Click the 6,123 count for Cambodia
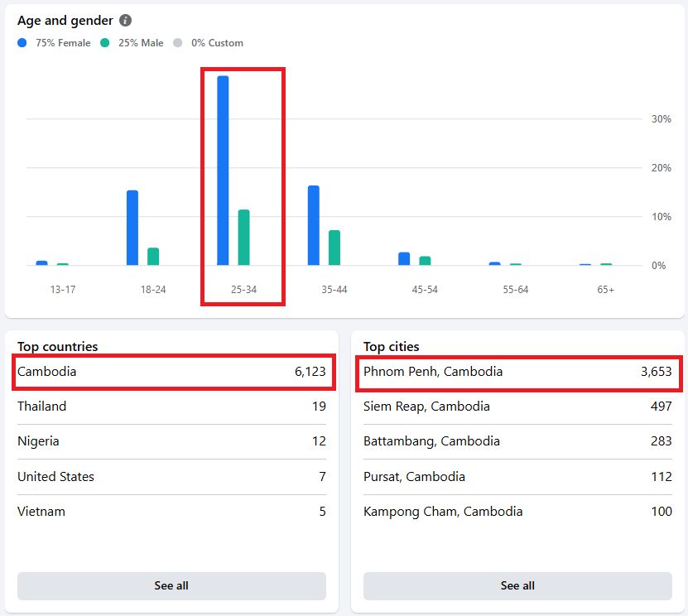 point(310,372)
